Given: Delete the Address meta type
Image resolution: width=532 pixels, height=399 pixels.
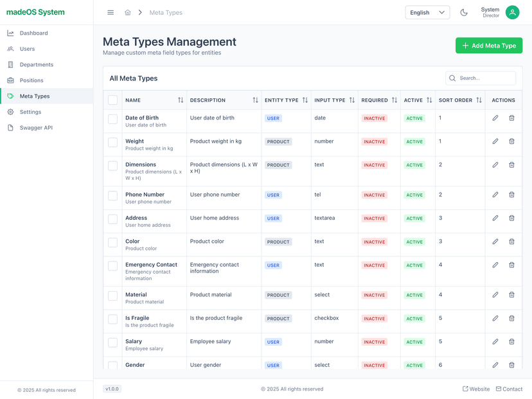Looking at the screenshot, I should coord(511,218).
